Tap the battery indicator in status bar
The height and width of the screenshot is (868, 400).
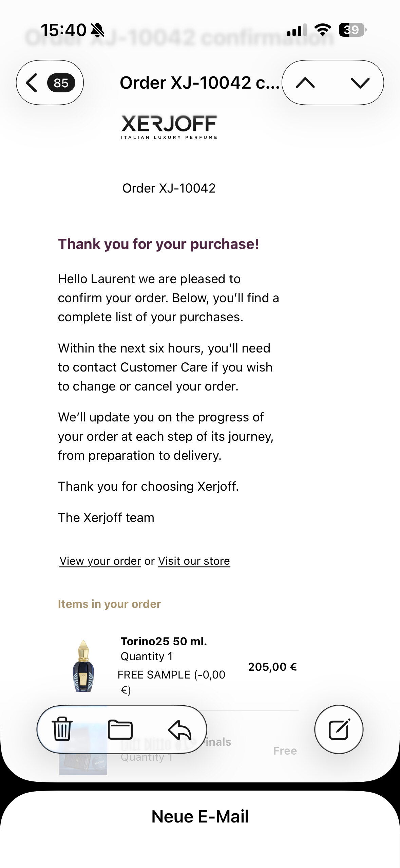[352, 30]
